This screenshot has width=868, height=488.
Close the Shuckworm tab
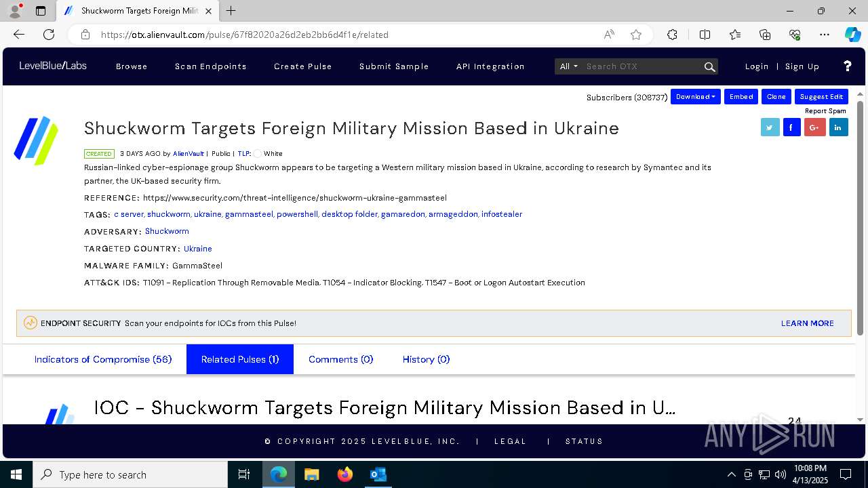(x=208, y=11)
